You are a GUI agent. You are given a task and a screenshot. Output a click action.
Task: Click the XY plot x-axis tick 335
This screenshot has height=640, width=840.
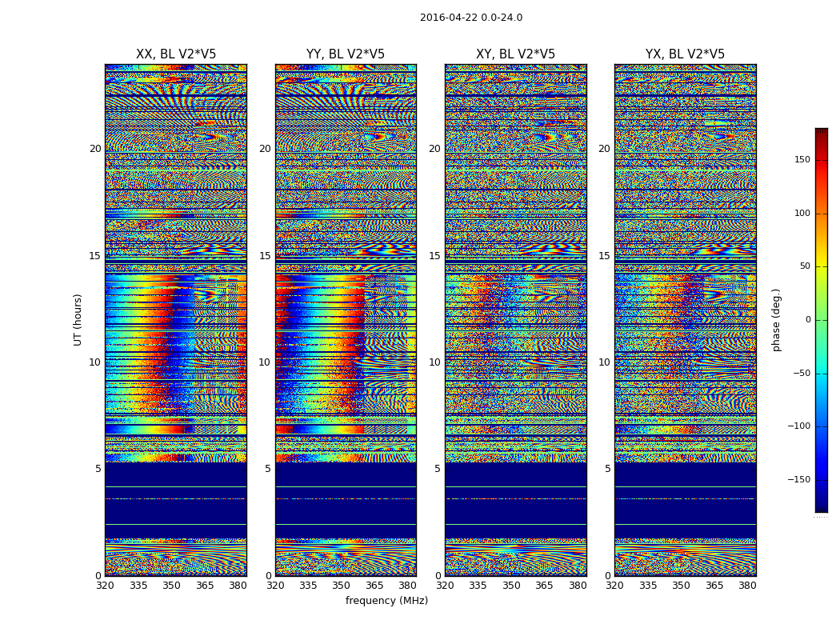pos(478,586)
